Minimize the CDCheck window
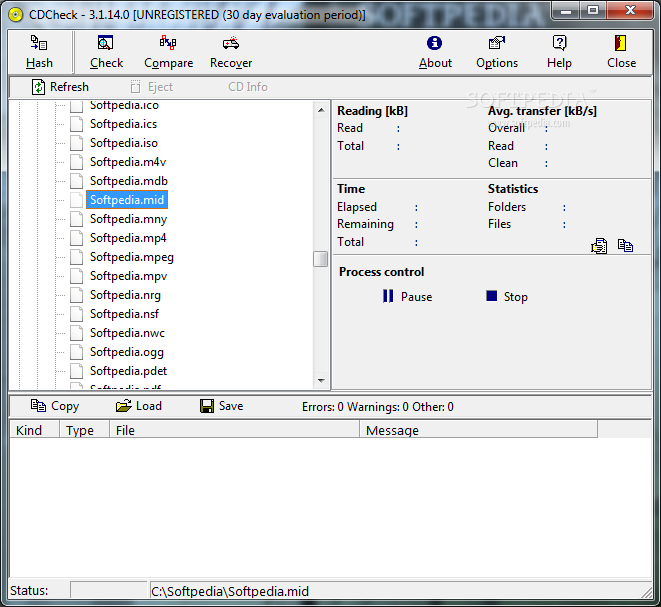The width and height of the screenshot is (661, 607). click(566, 11)
